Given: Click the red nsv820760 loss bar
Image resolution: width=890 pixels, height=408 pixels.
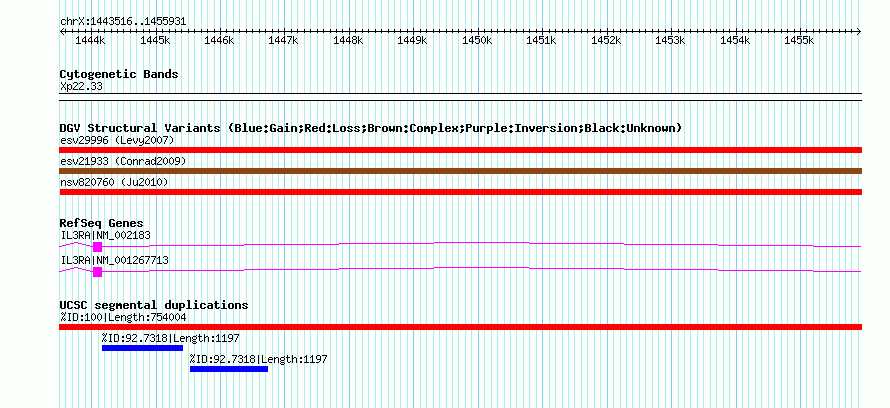Looking at the screenshot, I should [x=461, y=192].
